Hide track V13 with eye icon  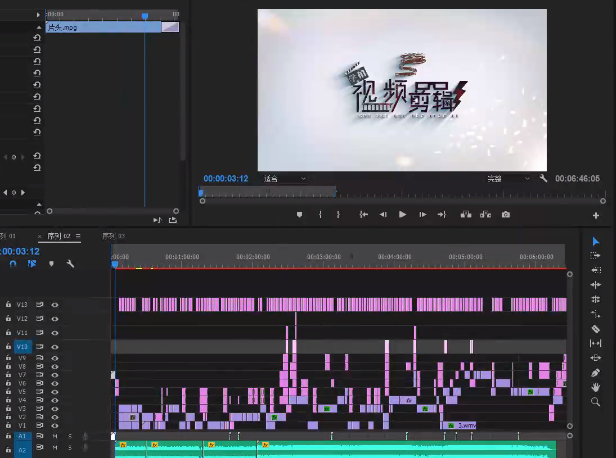click(55, 304)
